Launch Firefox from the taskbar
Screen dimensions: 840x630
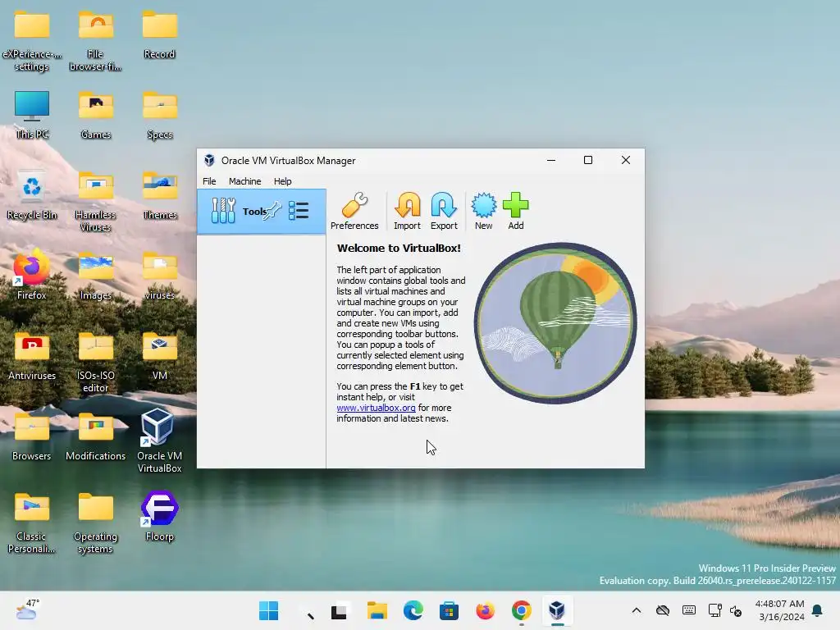pyautogui.click(x=486, y=610)
